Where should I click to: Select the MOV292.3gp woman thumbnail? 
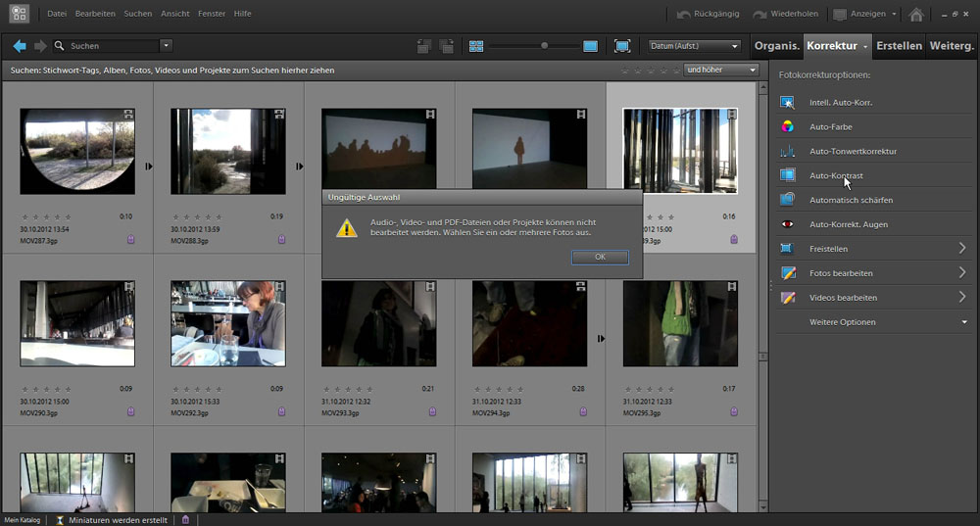point(228,323)
